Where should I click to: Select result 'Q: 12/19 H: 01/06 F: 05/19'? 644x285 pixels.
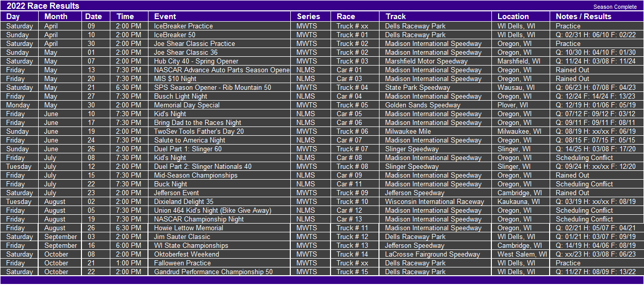pos(596,105)
